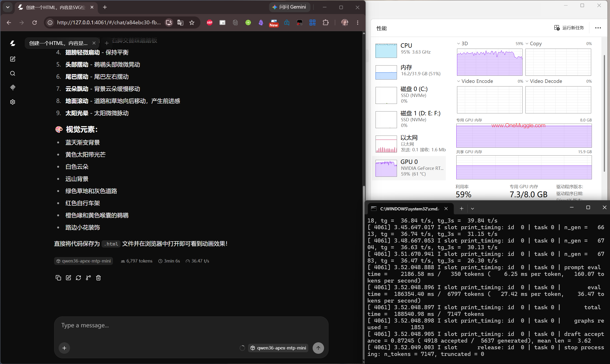Click the .html inline code text
The image size is (610, 364).
111,244
